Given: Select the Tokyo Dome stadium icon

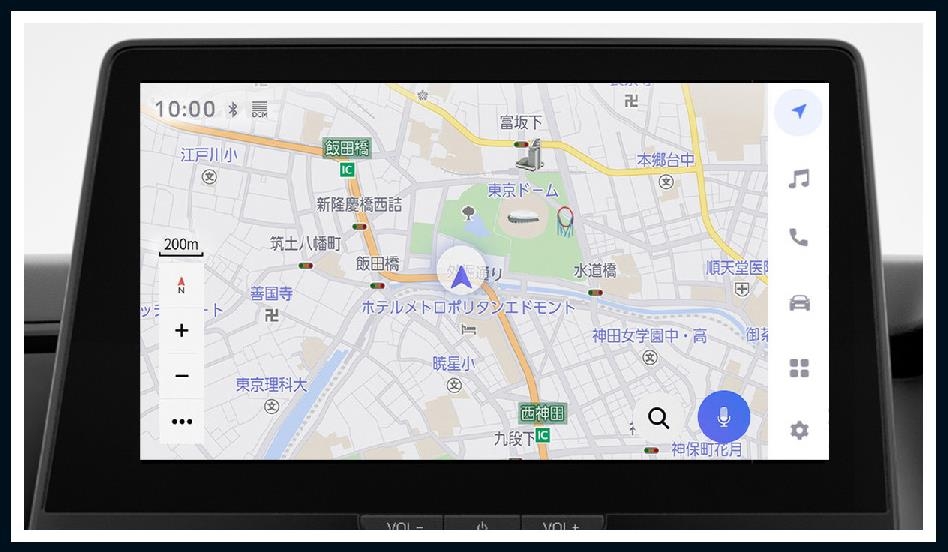Looking at the screenshot, I should click(x=525, y=219).
